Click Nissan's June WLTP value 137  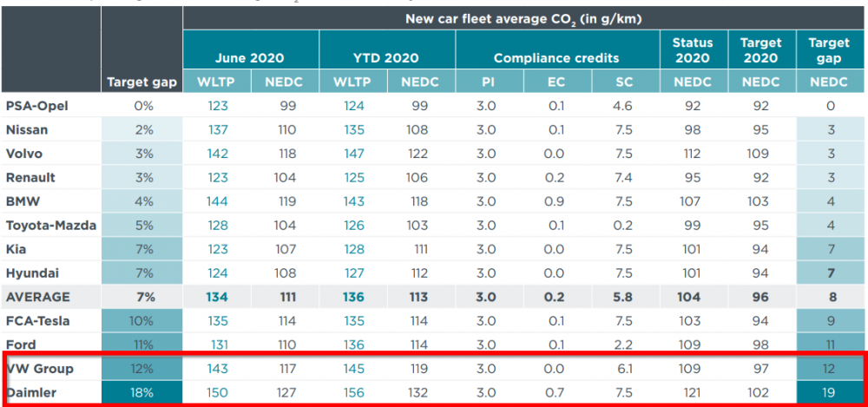(217, 130)
